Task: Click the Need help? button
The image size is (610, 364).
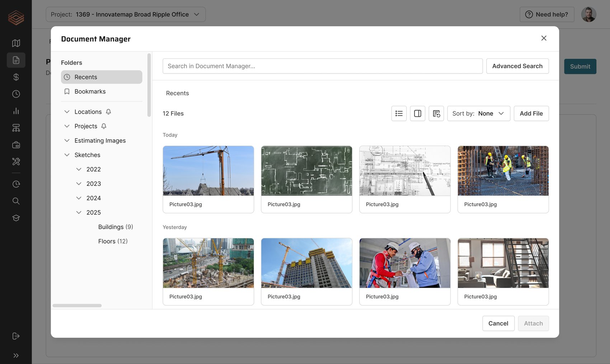Action: 546,14
